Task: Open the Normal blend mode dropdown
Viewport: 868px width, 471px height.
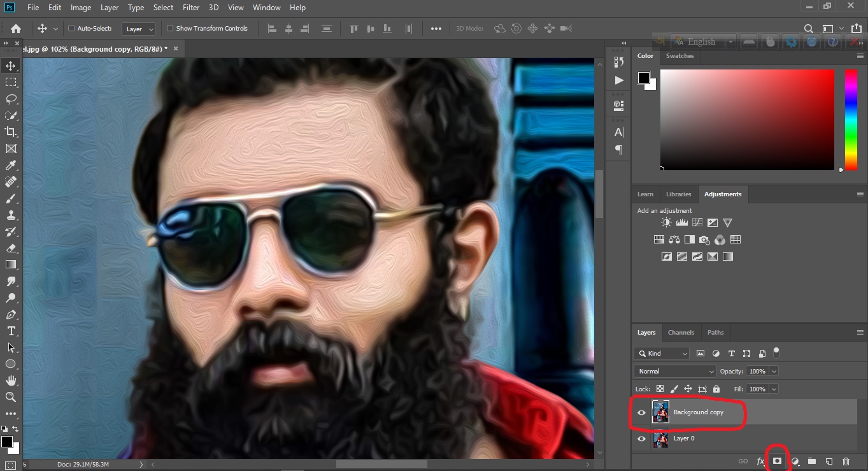Action: [x=675, y=371]
